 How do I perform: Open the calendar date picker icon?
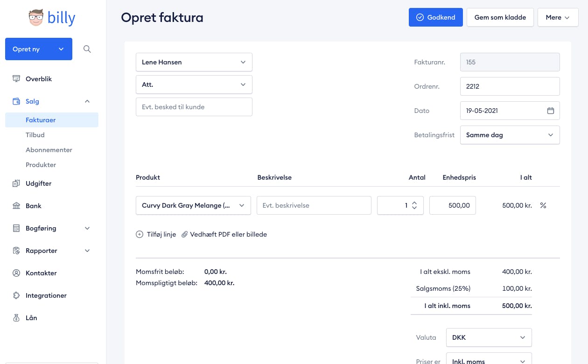(551, 111)
